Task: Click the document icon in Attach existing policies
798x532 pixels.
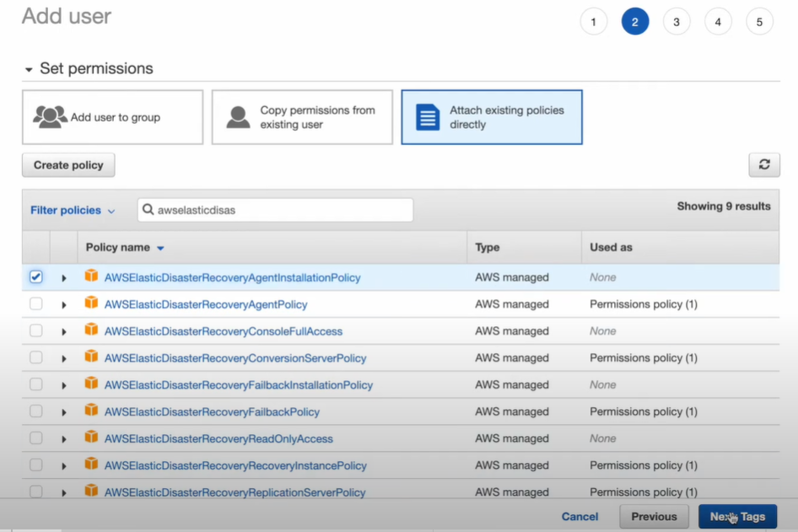Action: pyautogui.click(x=428, y=117)
